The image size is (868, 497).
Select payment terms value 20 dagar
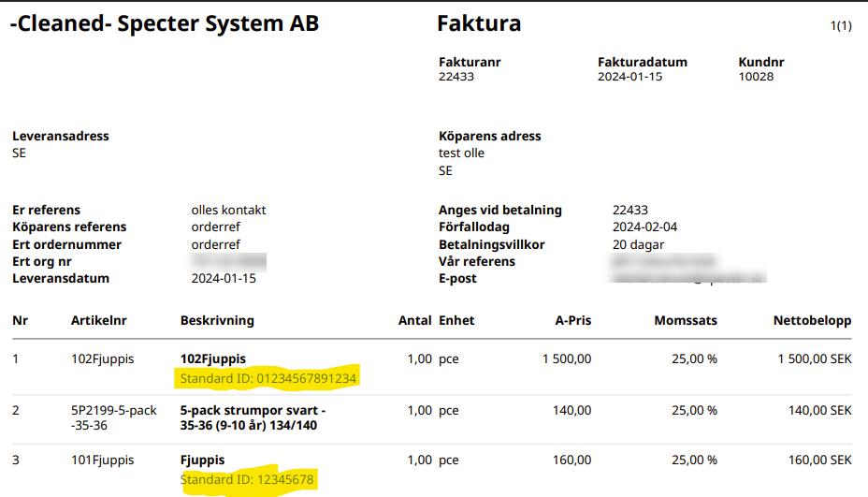[x=638, y=244]
